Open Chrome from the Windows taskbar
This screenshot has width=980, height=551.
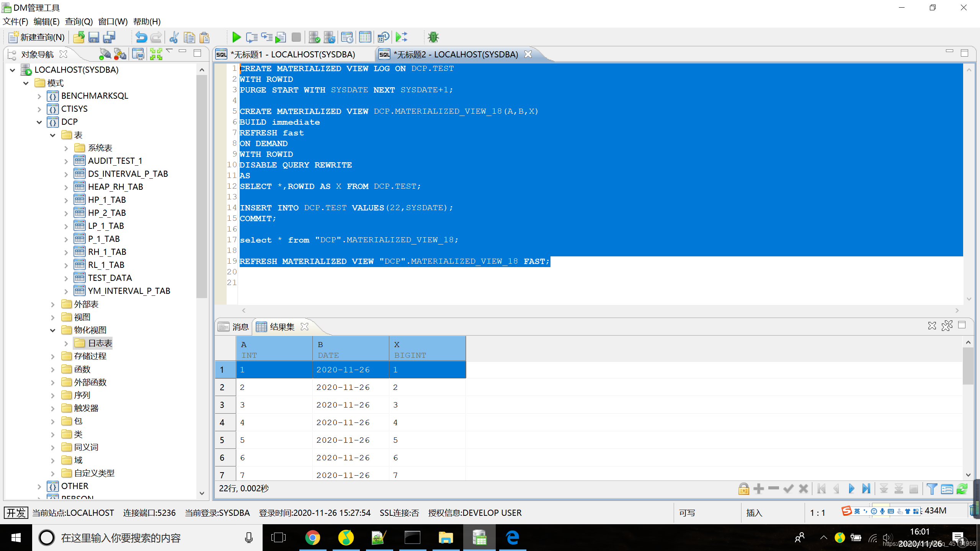coord(312,538)
